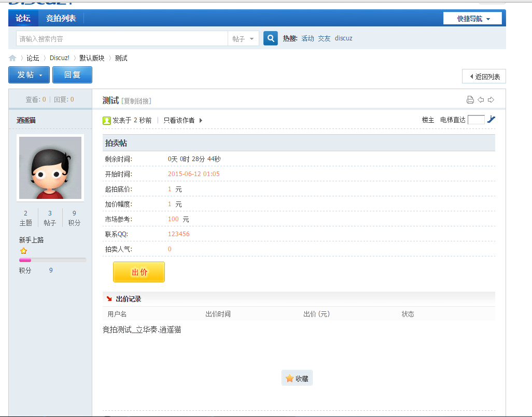Click the 回复 button
This screenshot has width=532, height=417.
point(72,75)
